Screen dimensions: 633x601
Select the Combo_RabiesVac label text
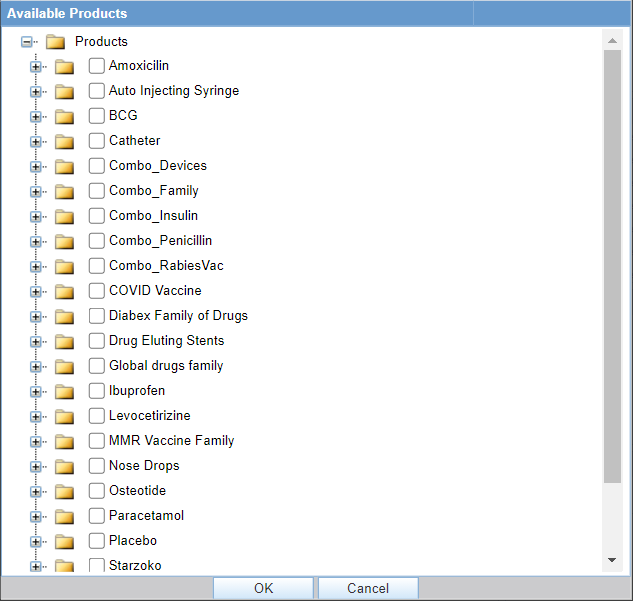(x=166, y=266)
